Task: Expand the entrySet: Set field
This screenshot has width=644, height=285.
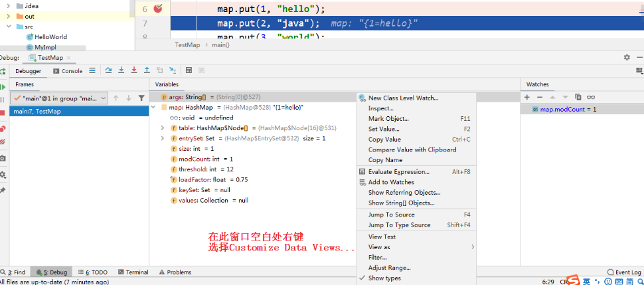Action: [163, 139]
